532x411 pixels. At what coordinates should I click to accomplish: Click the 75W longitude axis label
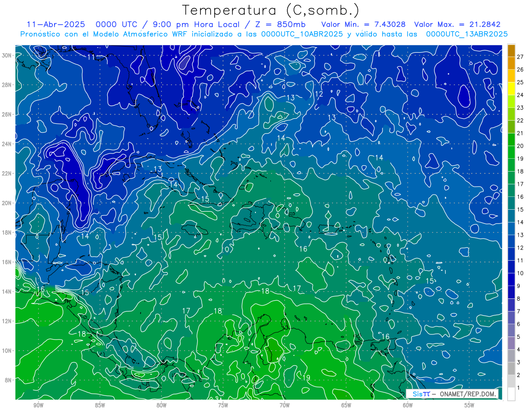[x=223, y=406]
